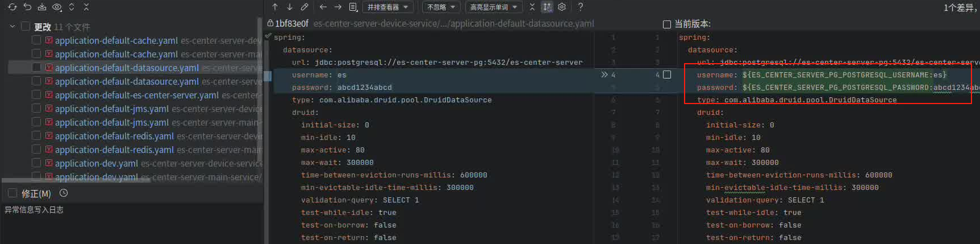Click the commit message text field
The width and height of the screenshot is (980, 244).
(131, 225)
